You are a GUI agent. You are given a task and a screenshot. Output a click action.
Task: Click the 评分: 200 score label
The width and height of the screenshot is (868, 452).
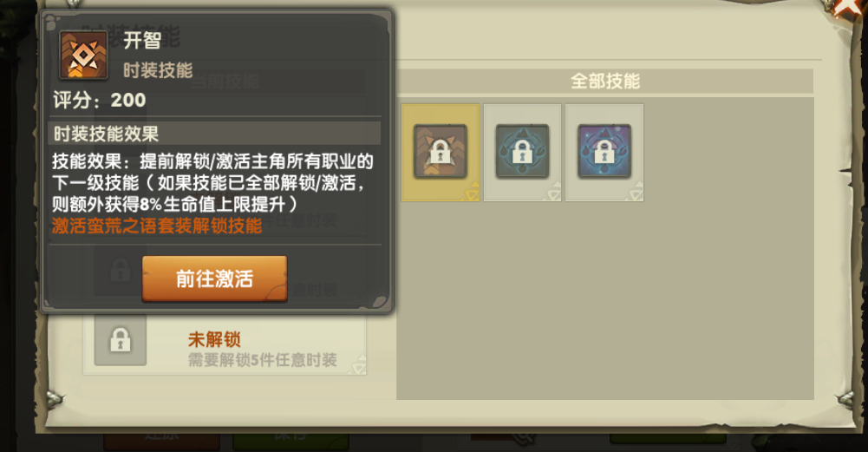pyautogui.click(x=100, y=101)
